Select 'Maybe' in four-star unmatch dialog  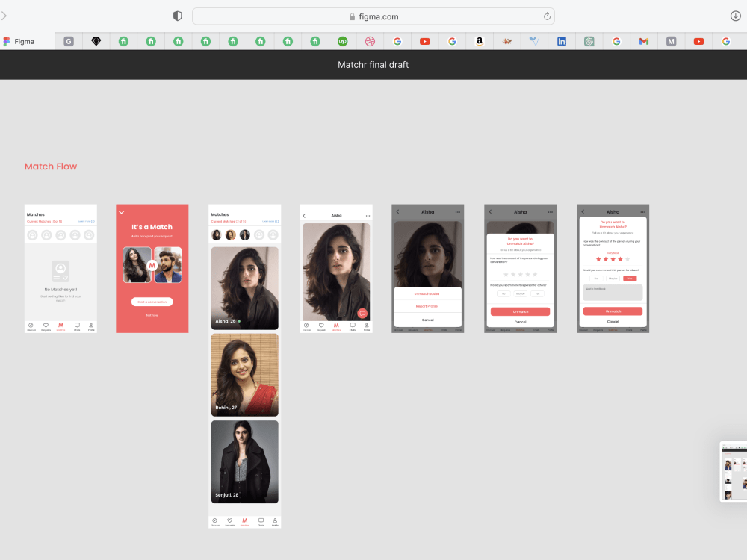click(x=613, y=279)
